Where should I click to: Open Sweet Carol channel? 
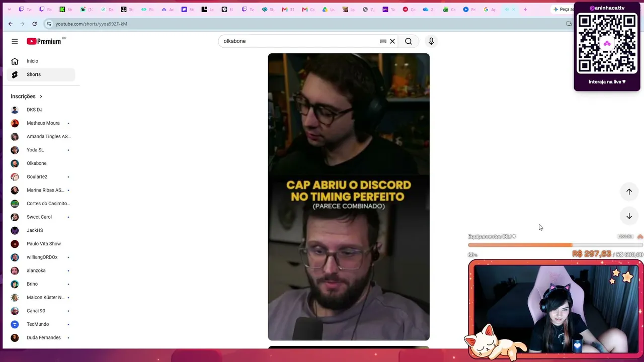pyautogui.click(x=41, y=217)
